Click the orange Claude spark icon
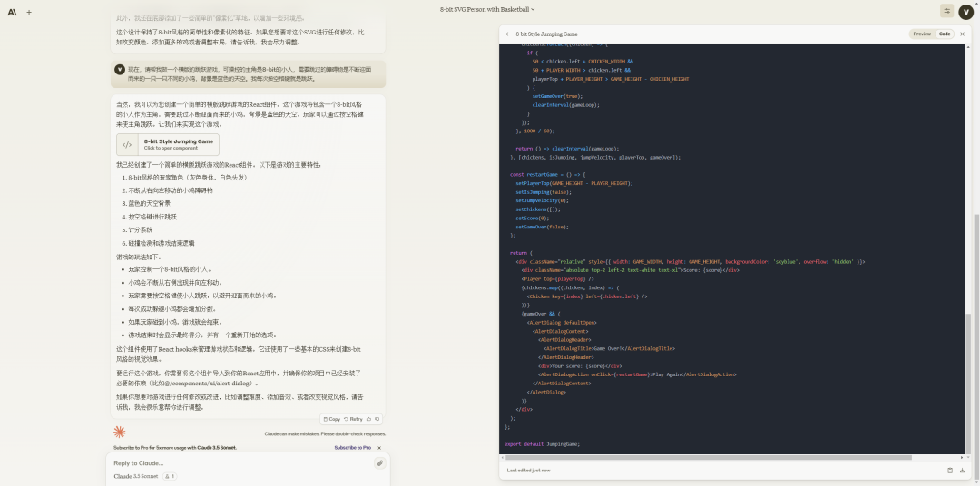The image size is (980, 486). (120, 432)
